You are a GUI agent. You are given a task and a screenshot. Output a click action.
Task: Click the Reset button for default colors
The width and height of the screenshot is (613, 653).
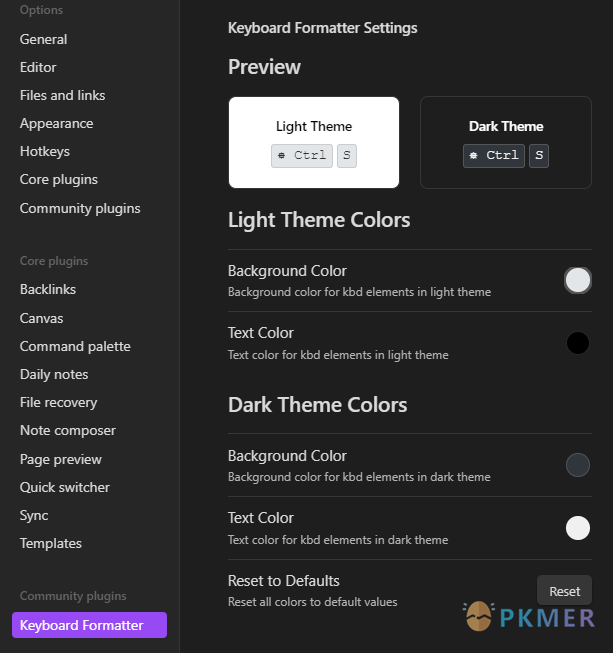click(564, 591)
